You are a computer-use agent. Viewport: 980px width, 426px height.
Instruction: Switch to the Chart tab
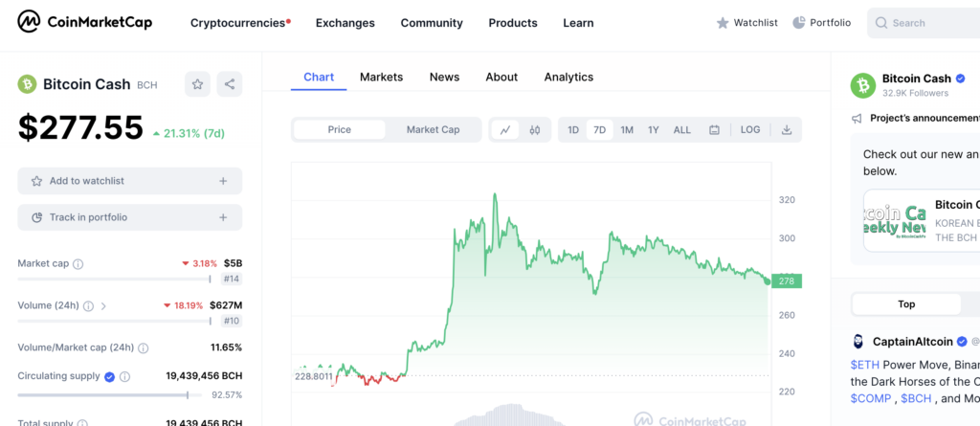point(319,77)
